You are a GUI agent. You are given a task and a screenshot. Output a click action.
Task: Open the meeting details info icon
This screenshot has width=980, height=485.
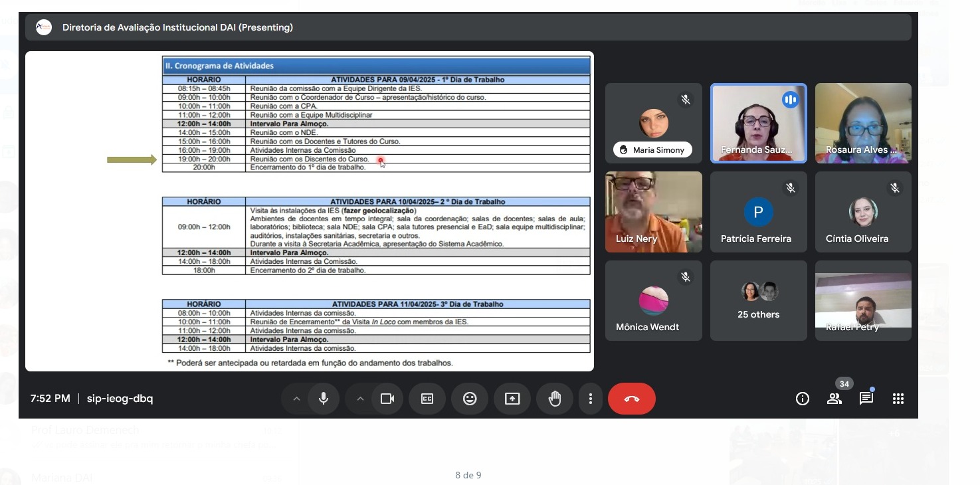click(x=803, y=399)
